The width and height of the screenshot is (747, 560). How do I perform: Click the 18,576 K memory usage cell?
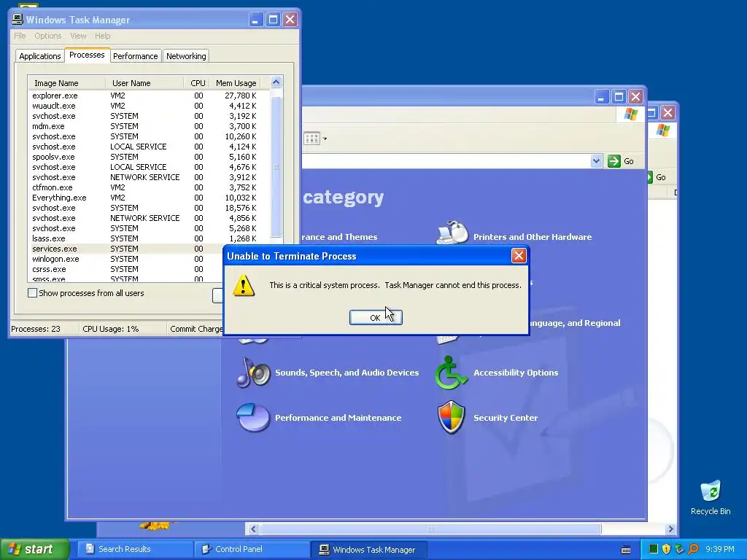point(241,208)
